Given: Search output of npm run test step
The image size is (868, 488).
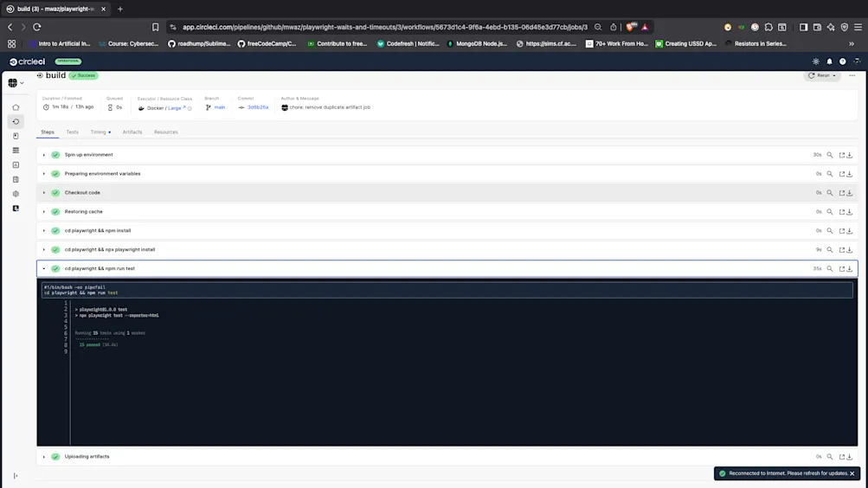Looking at the screenshot, I should tap(830, 268).
